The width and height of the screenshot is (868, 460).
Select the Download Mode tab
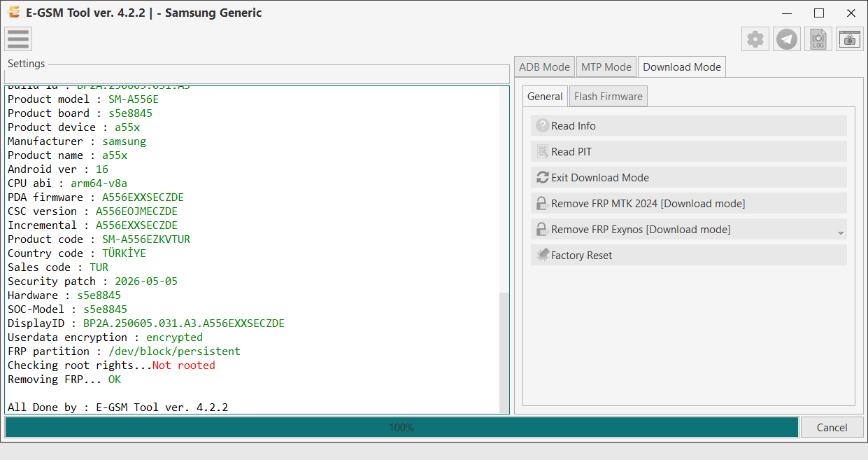coord(682,67)
